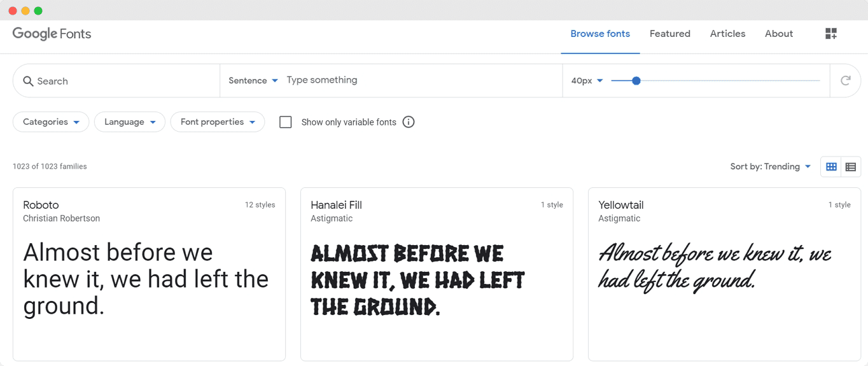
Task: Click Astigmatic under Yellowtail
Action: point(619,218)
